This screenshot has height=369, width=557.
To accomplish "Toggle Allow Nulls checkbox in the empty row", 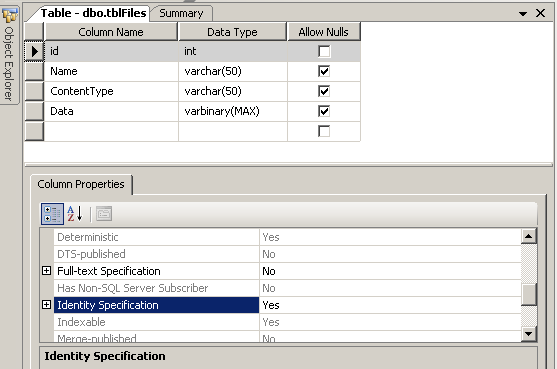I will [x=324, y=131].
